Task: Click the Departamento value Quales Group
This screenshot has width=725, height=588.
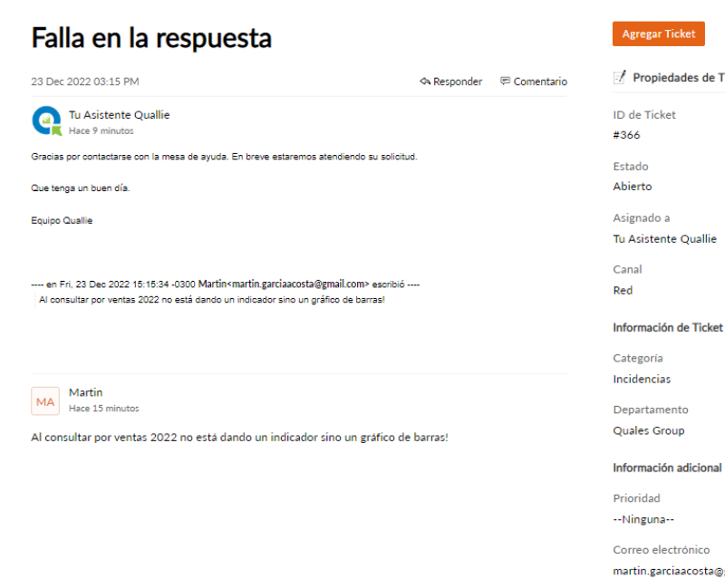Action: [648, 430]
